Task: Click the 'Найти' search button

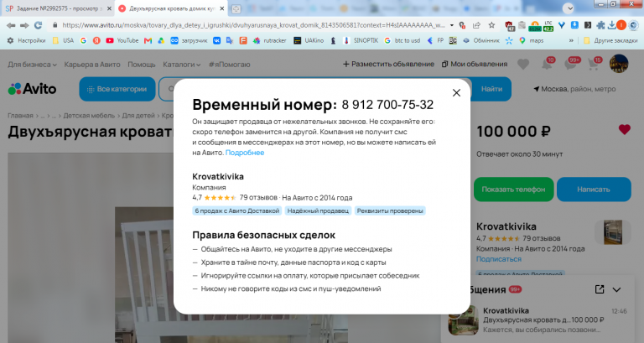Action: pos(491,89)
